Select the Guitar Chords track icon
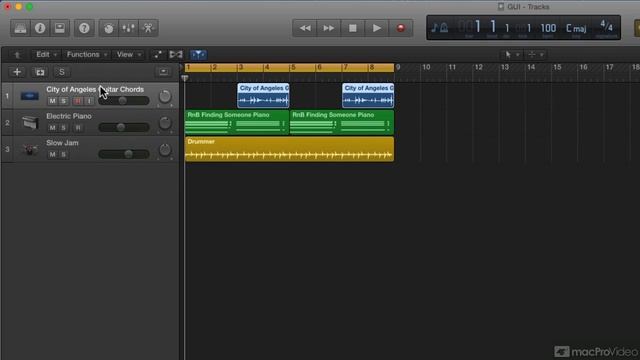This screenshot has width=640, height=360. point(30,96)
